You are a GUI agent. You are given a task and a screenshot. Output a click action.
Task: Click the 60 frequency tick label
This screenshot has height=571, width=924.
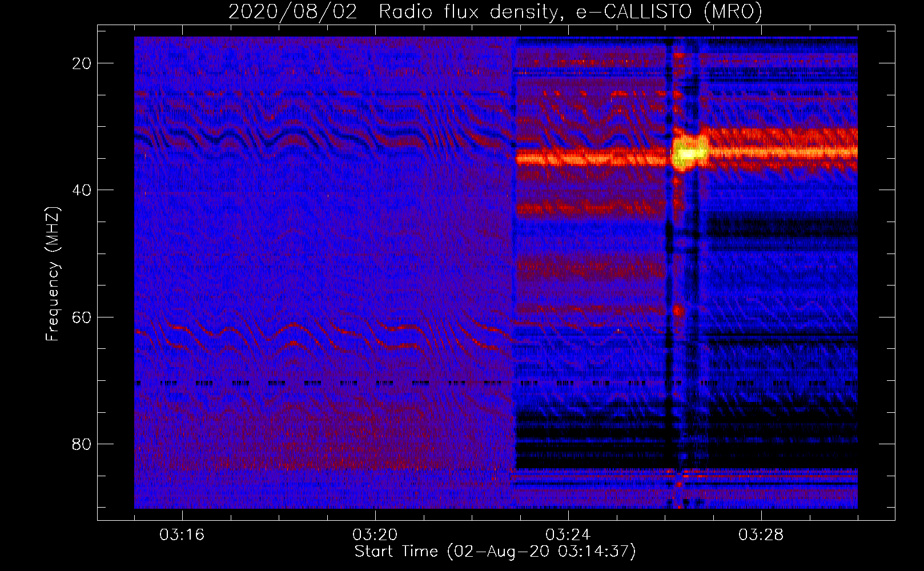(82, 317)
